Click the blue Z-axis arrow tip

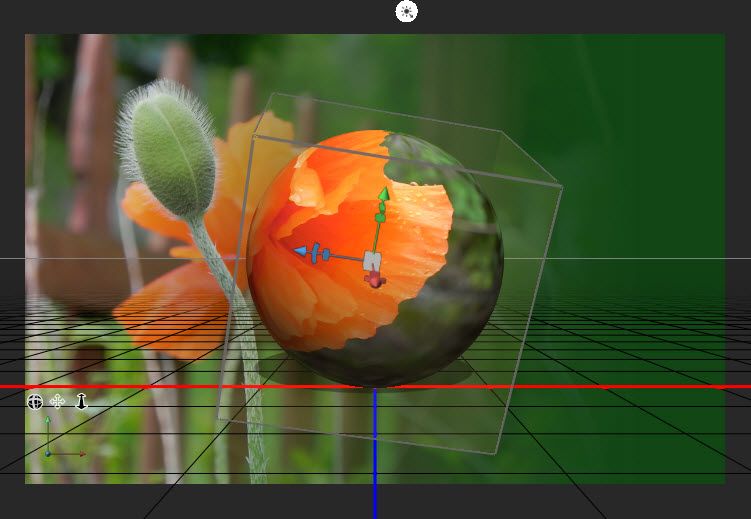point(300,251)
